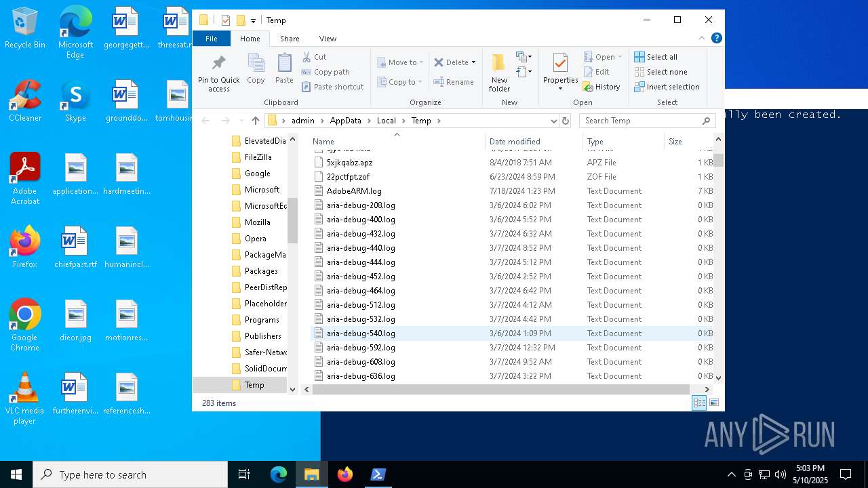The height and width of the screenshot is (488, 868).
Task: Pin to Quick access in ribbon
Action: [x=218, y=73]
